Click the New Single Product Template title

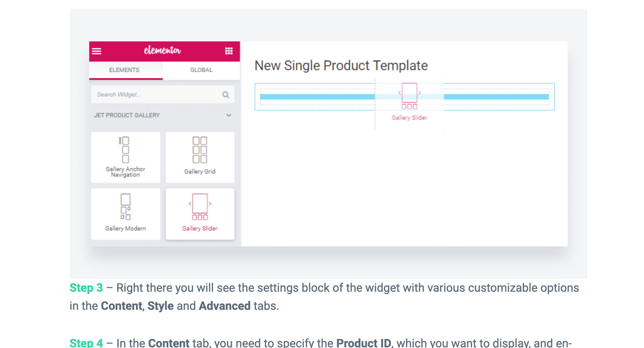341,65
